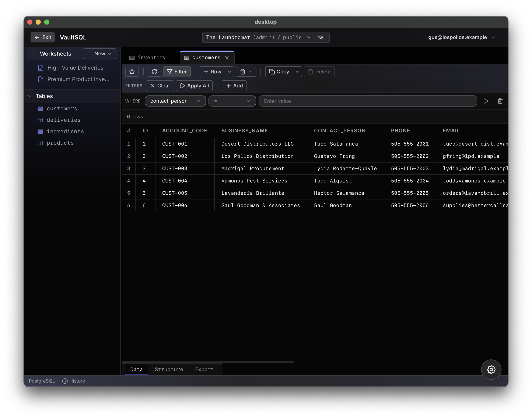Viewport: 532px width, 418px height.
Task: Focus the Enter value filter field
Action: click(368, 101)
